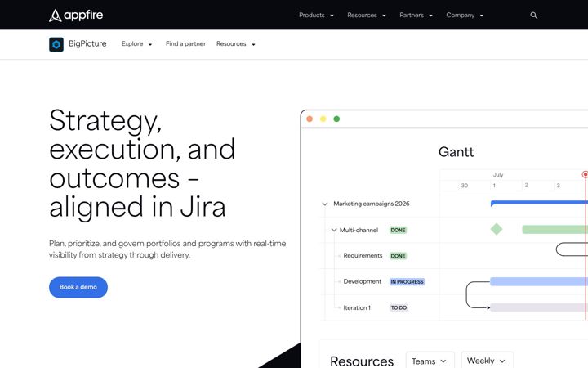
Task: Open the Weekly dropdown
Action: coord(487,361)
